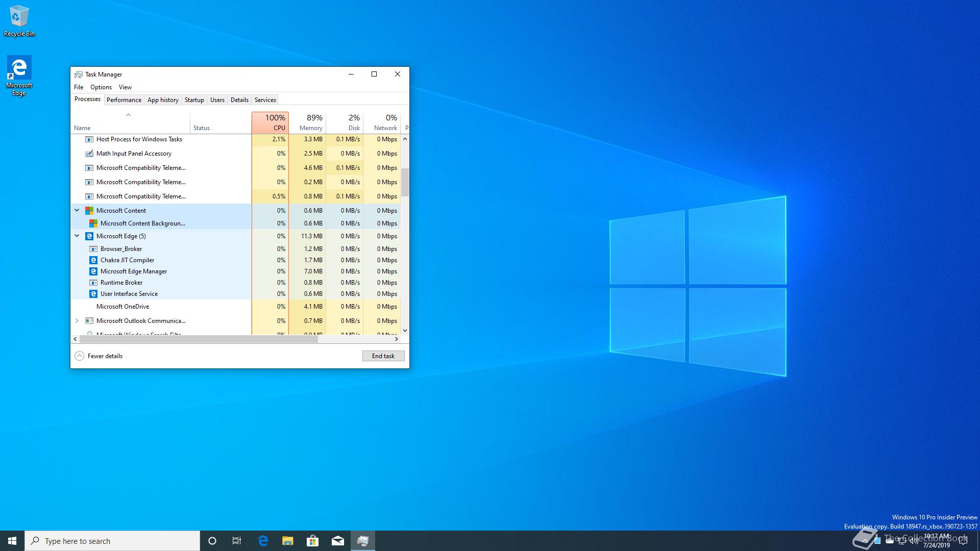Click the vertical scrollbar down arrow

[x=405, y=331]
